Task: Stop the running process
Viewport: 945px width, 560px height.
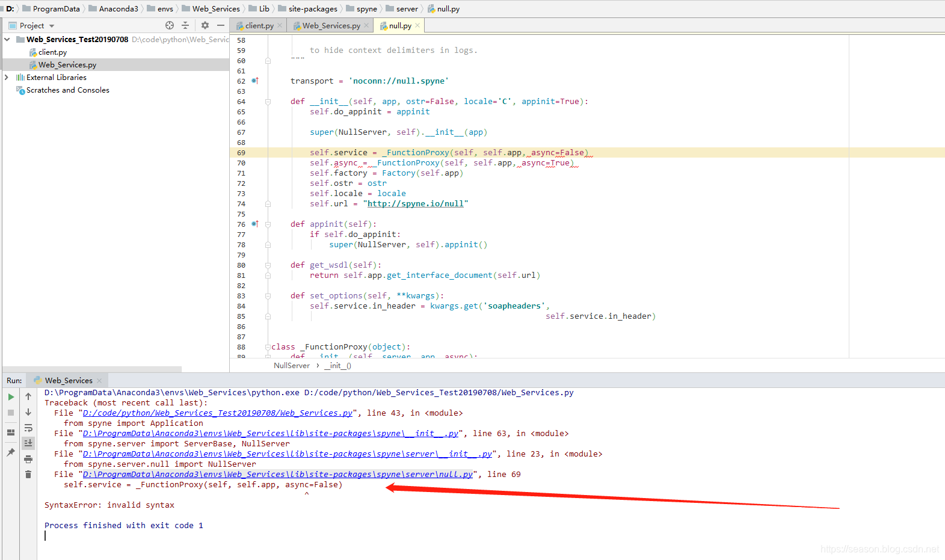Action: (11, 413)
